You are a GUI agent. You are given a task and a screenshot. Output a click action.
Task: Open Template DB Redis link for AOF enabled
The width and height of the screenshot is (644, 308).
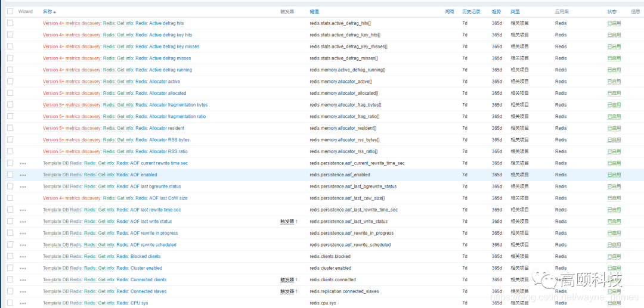(x=63, y=175)
